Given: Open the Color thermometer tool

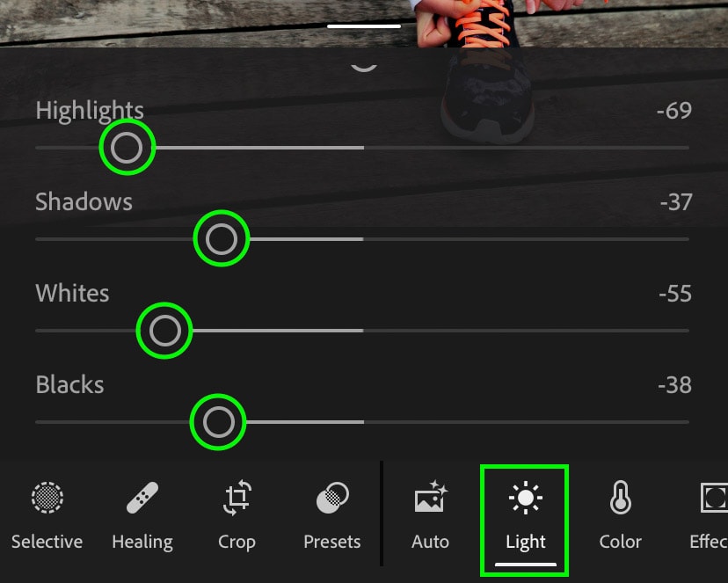Looking at the screenshot, I should point(620,498).
